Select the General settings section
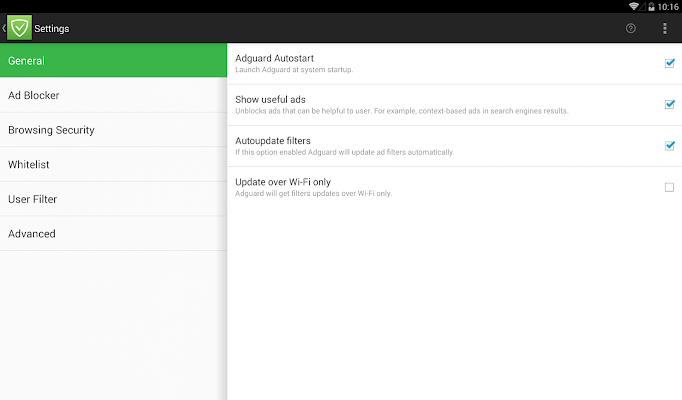 click(x=114, y=60)
